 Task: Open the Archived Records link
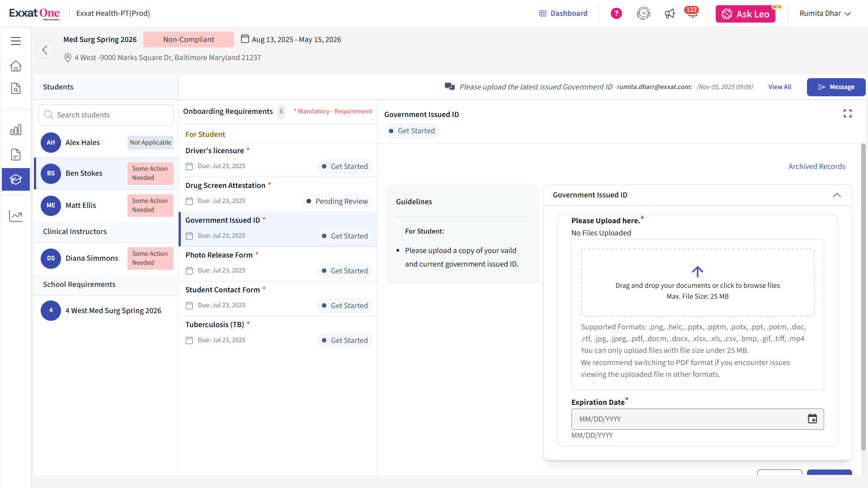(816, 167)
